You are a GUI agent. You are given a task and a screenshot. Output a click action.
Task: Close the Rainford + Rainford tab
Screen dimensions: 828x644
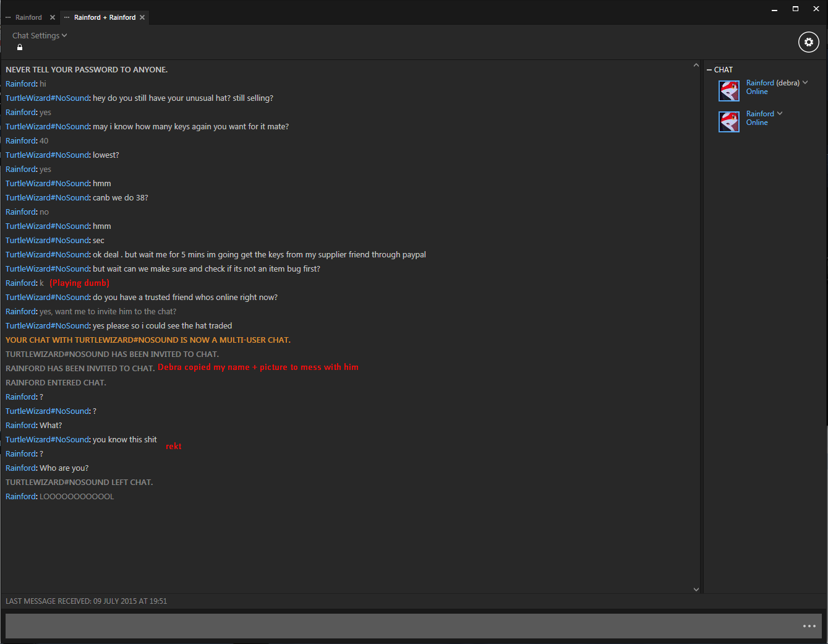(142, 17)
